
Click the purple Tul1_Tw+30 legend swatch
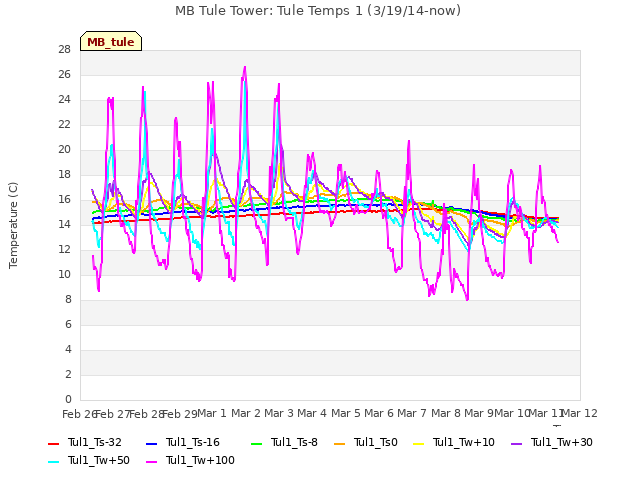(516, 443)
